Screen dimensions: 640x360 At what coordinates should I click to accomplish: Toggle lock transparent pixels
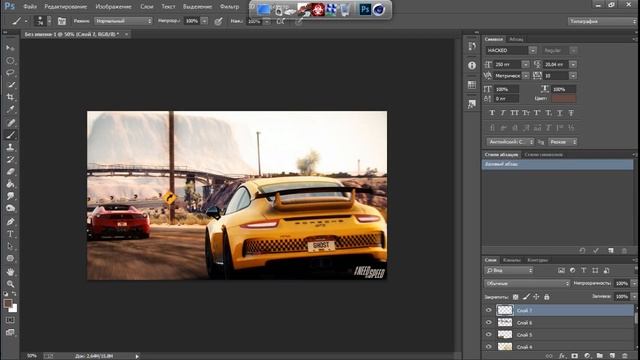point(516,297)
